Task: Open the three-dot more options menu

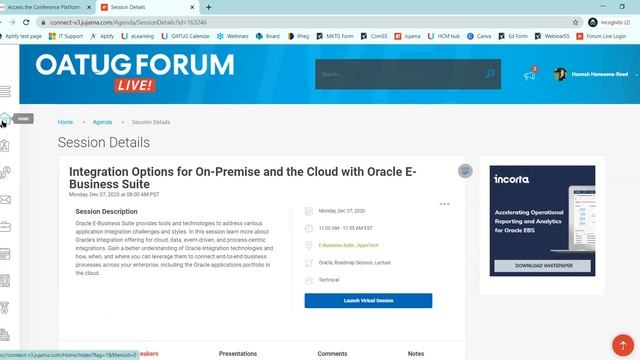Action: click(444, 204)
